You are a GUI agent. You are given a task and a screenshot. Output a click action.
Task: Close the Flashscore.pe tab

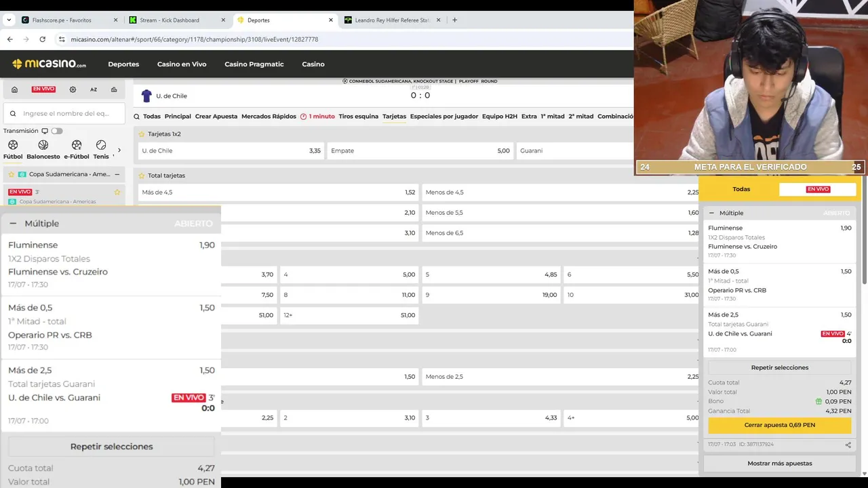[x=116, y=20]
